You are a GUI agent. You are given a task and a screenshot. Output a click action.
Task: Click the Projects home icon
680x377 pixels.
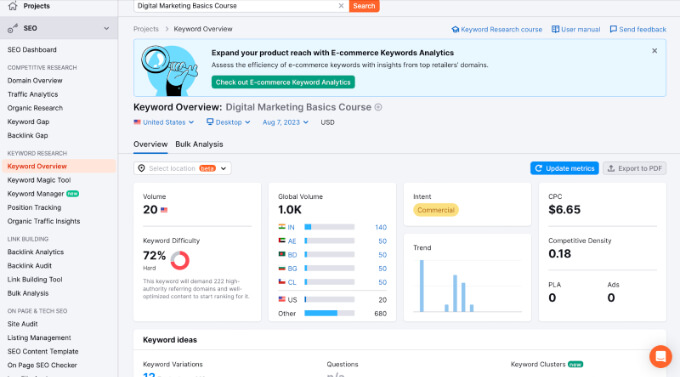coord(13,6)
